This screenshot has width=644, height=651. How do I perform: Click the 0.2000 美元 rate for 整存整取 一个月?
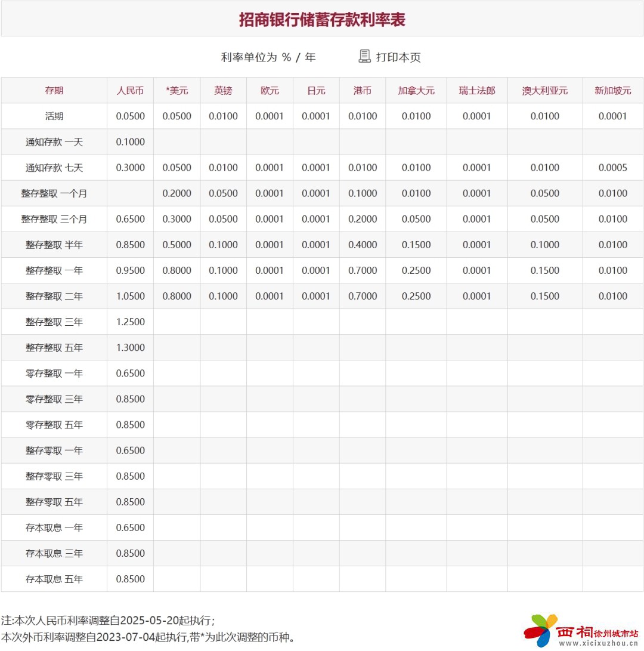coord(177,193)
